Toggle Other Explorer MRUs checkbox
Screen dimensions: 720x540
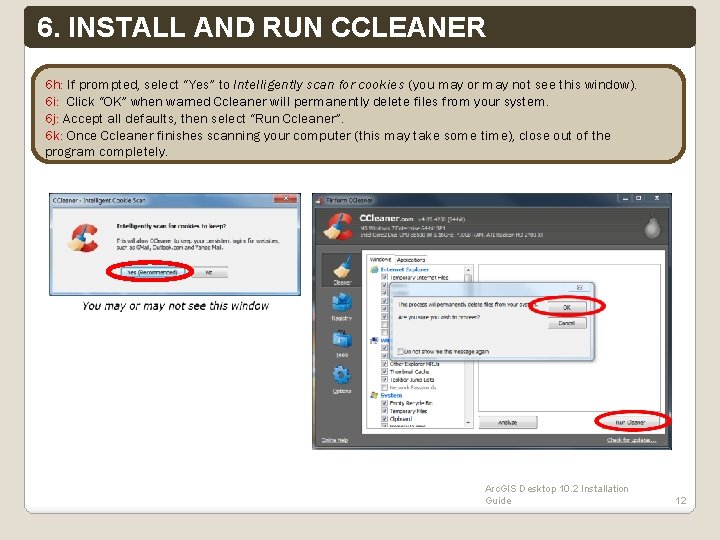click(x=385, y=364)
